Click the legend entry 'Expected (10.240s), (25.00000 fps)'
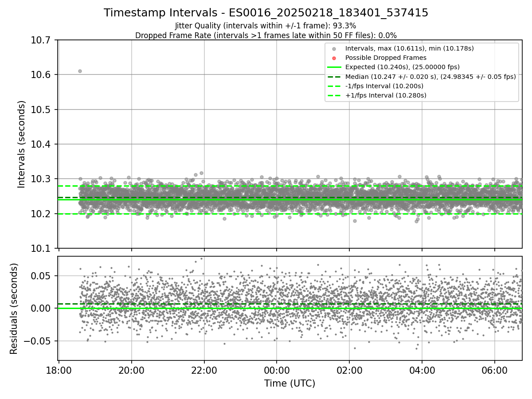This screenshot has height=399, width=532. (403, 67)
